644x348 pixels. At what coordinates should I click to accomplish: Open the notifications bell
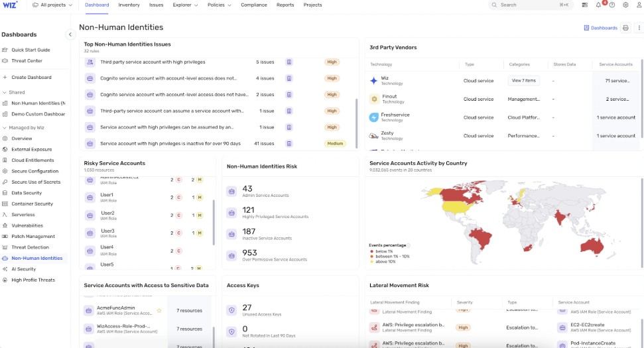598,5
